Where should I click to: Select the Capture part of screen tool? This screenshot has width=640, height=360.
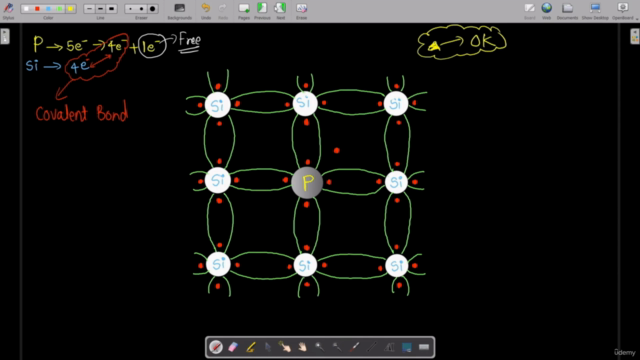(x=407, y=347)
